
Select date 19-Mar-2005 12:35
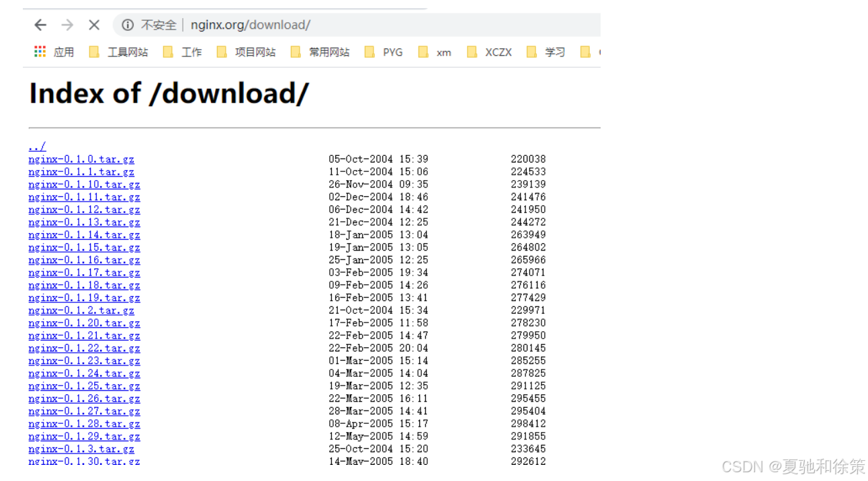pyautogui.click(x=378, y=386)
